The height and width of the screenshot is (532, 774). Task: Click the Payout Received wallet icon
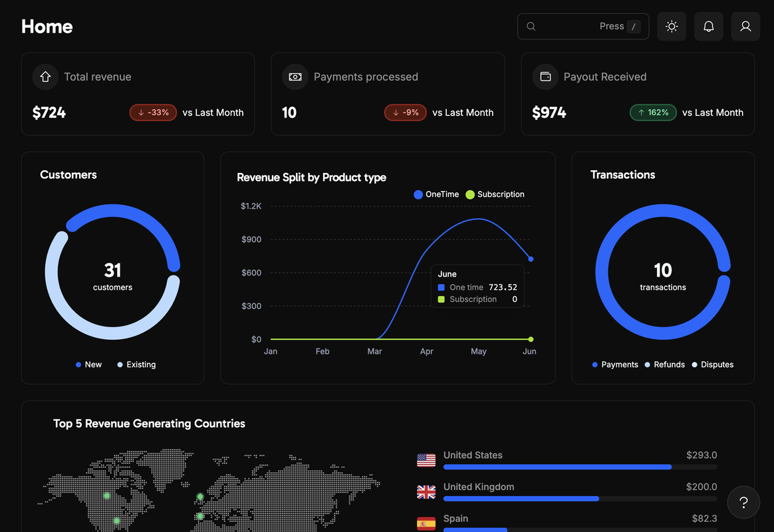click(545, 76)
